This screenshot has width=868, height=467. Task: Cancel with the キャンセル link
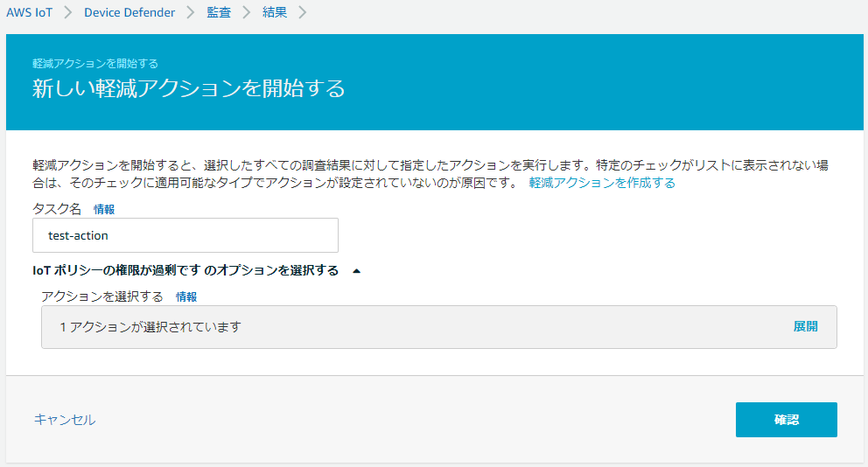[65, 420]
